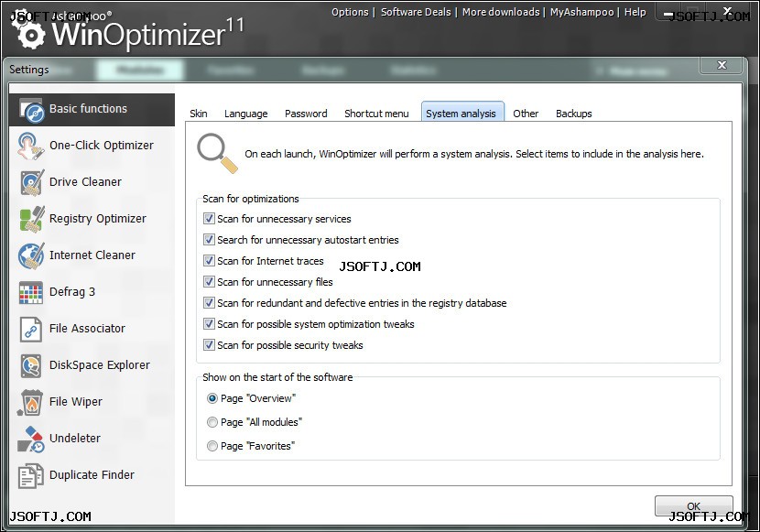Select One-Click Optimizer settings
This screenshot has width=760, height=532.
point(92,146)
